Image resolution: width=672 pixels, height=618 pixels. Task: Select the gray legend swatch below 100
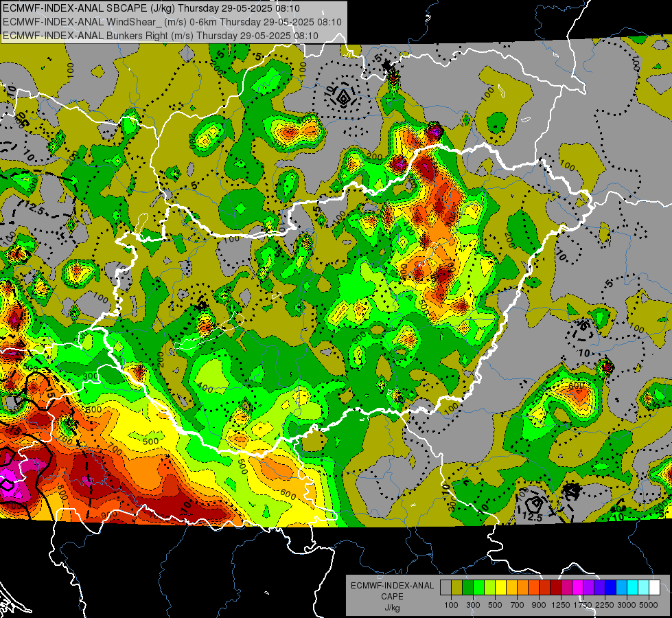pyautogui.click(x=445, y=588)
